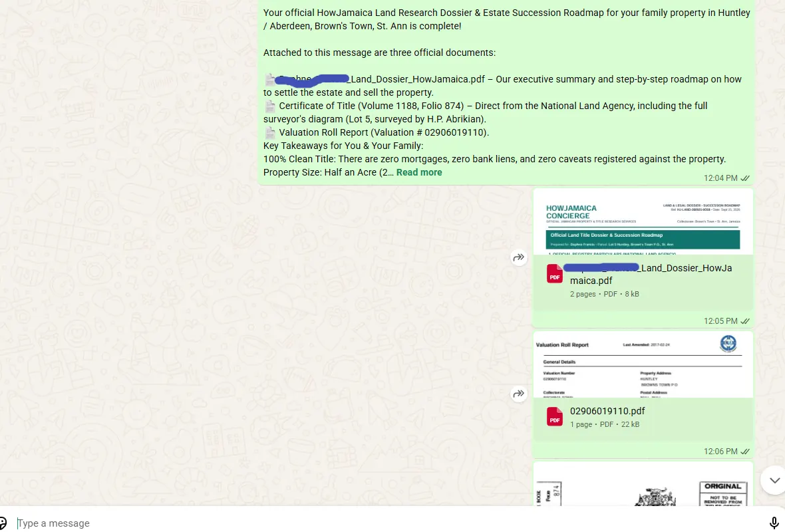Image resolution: width=785 pixels, height=532 pixels.
Task: Jump to latest messages with down chevron
Action: (x=774, y=480)
